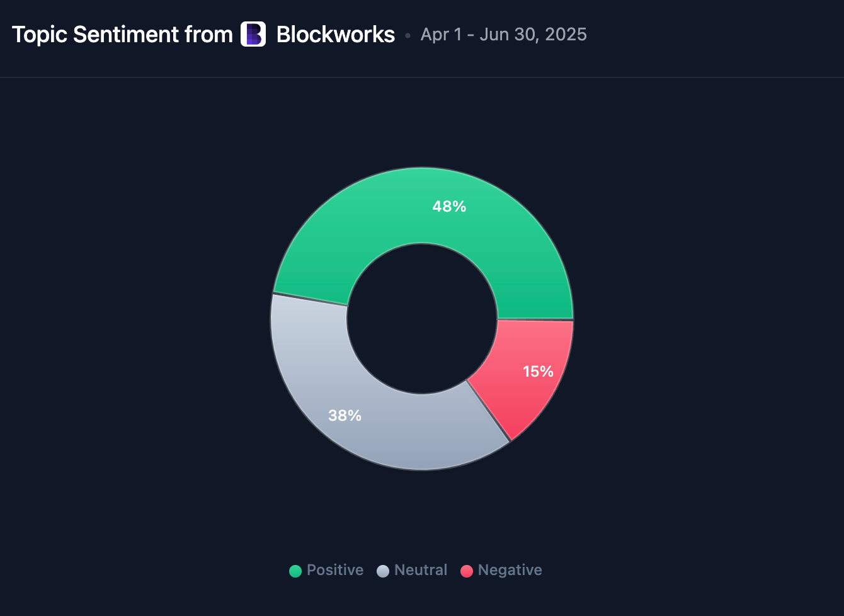Click the bullet separator before the date range
The height and width of the screenshot is (616, 844).
point(408,36)
